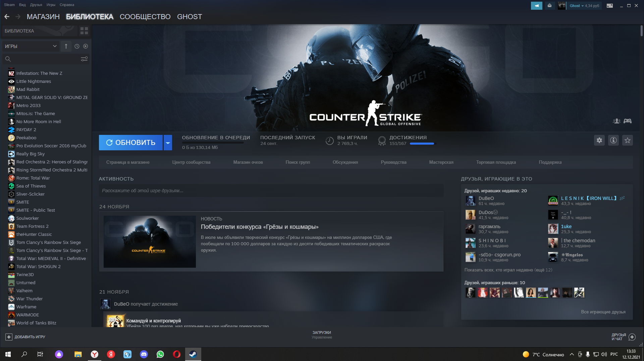The height and width of the screenshot is (361, 644).
Task: Open the Ghost account balance dropdown
Action: point(584,6)
